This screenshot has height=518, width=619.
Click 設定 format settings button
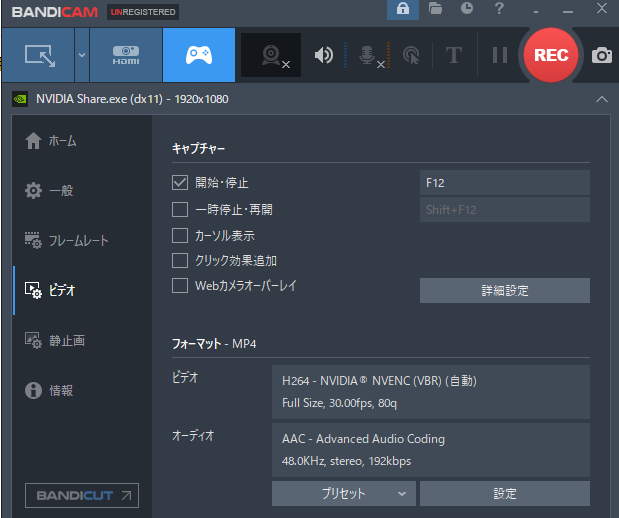point(505,493)
